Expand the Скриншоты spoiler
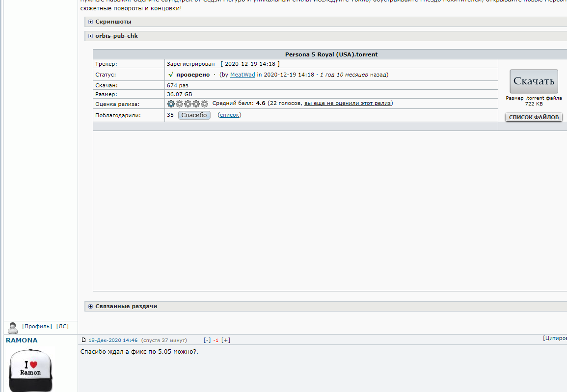Viewport: 567px width, 392px height. point(113,22)
